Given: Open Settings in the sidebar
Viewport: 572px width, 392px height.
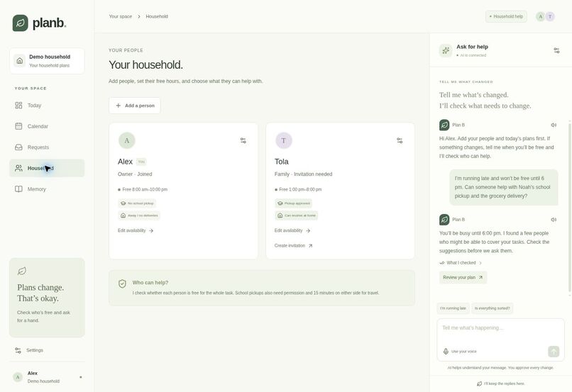Looking at the screenshot, I should click(x=47, y=350).
